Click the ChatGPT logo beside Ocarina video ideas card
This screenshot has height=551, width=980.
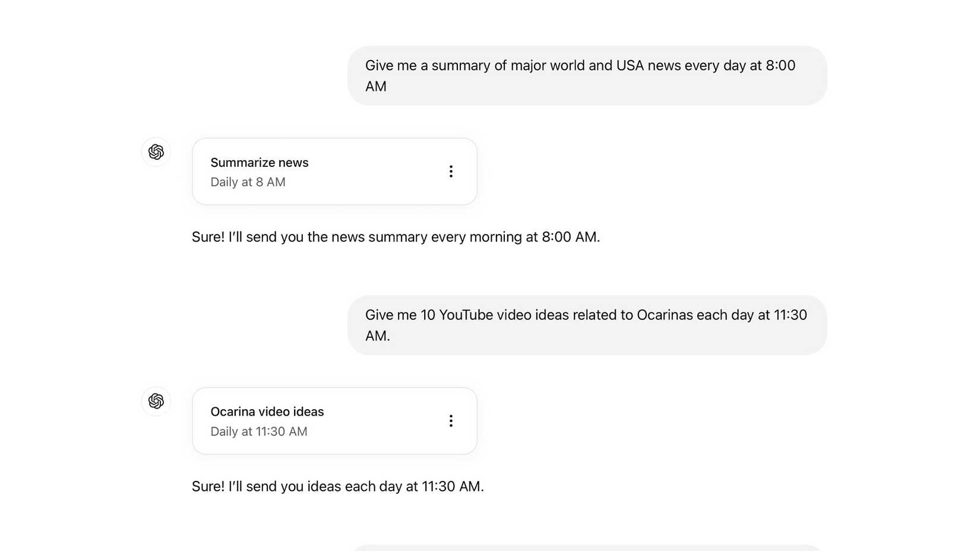pos(155,401)
